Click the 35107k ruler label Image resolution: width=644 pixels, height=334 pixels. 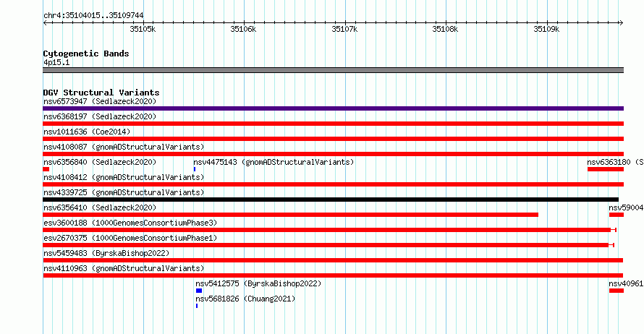pos(344,29)
